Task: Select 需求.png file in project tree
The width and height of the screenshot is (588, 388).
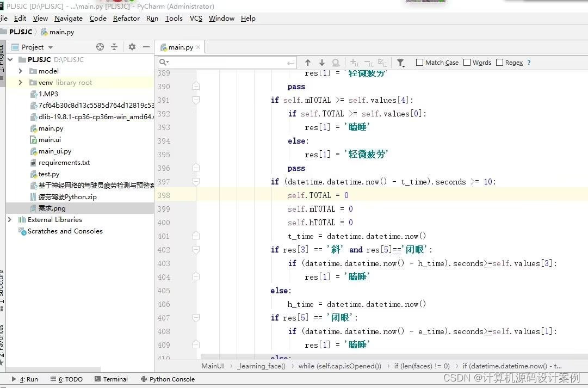Action: tap(52, 208)
